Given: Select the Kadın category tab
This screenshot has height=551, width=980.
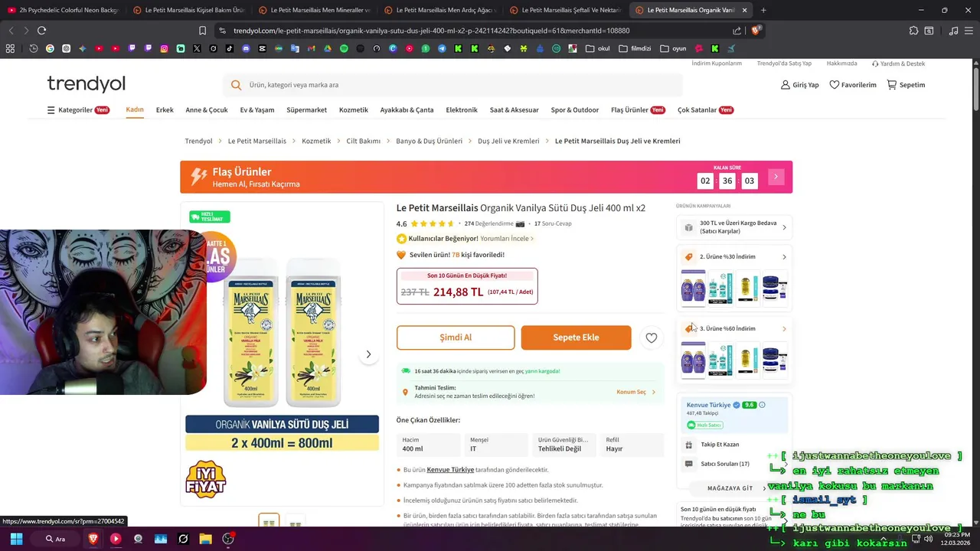Looking at the screenshot, I should (135, 109).
